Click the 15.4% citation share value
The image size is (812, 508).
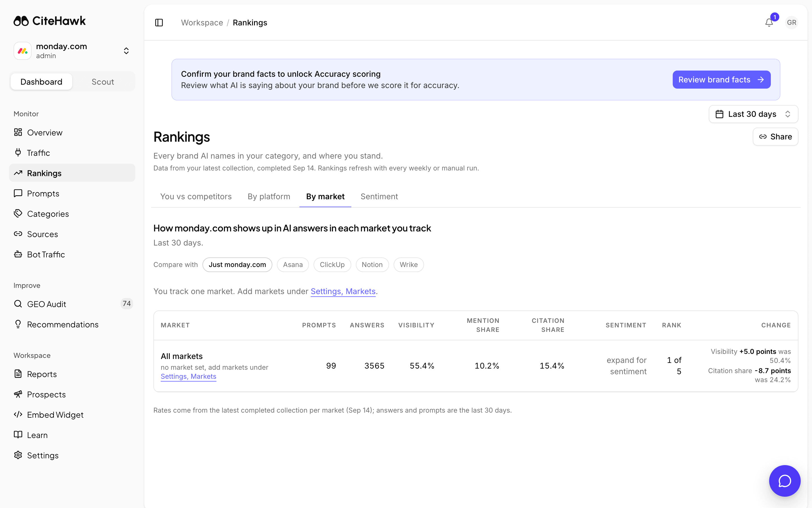551,366
